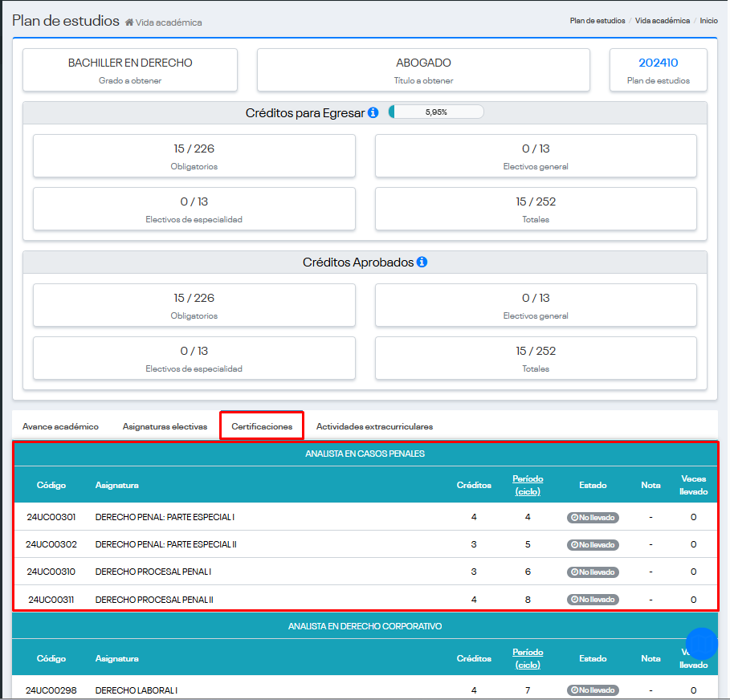Open the Avance académico tab
This screenshot has height=700, width=730.
tap(60, 426)
